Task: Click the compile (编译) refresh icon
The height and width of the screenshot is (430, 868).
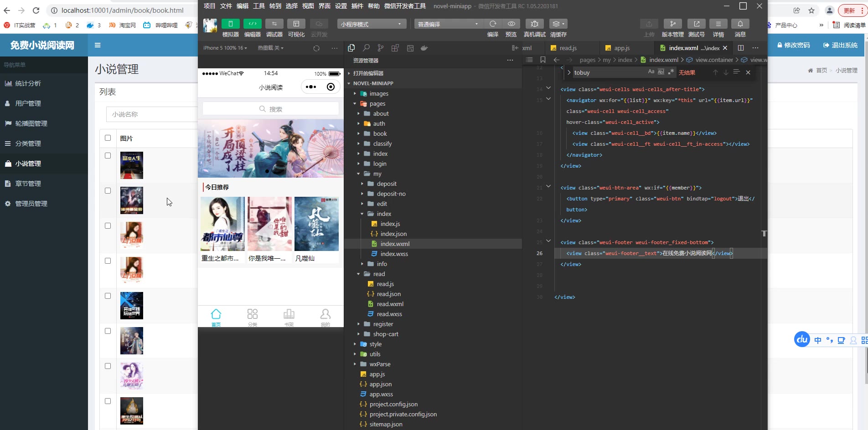Action: (x=492, y=24)
